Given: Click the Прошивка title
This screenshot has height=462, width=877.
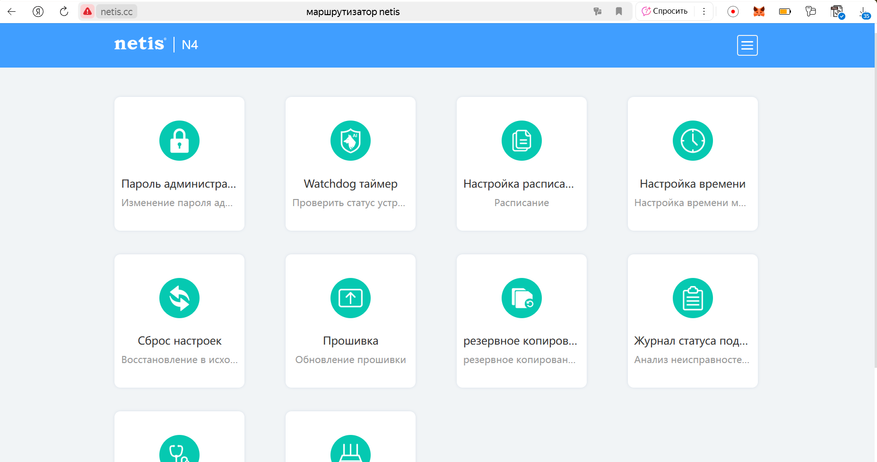Looking at the screenshot, I should pos(351,341).
